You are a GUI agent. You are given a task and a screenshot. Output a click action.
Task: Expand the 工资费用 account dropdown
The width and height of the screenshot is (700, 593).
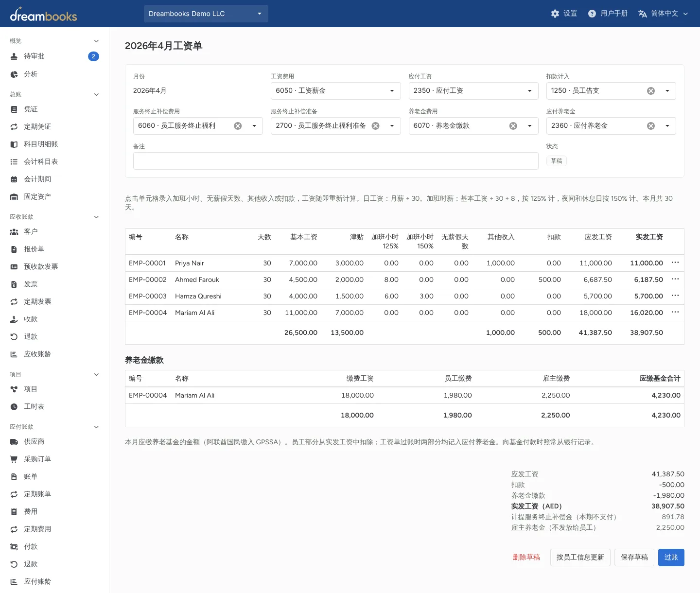(392, 91)
